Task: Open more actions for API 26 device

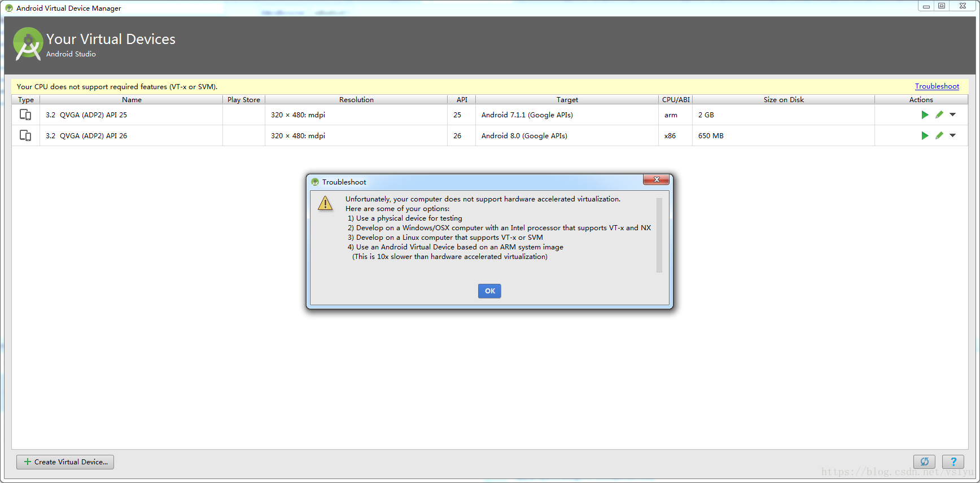Action: (953, 135)
